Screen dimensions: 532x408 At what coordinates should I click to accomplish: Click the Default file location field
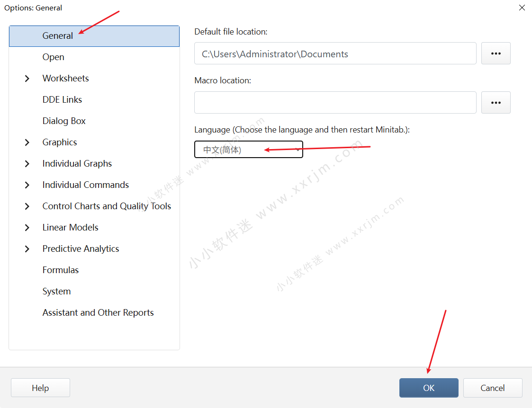(x=335, y=53)
